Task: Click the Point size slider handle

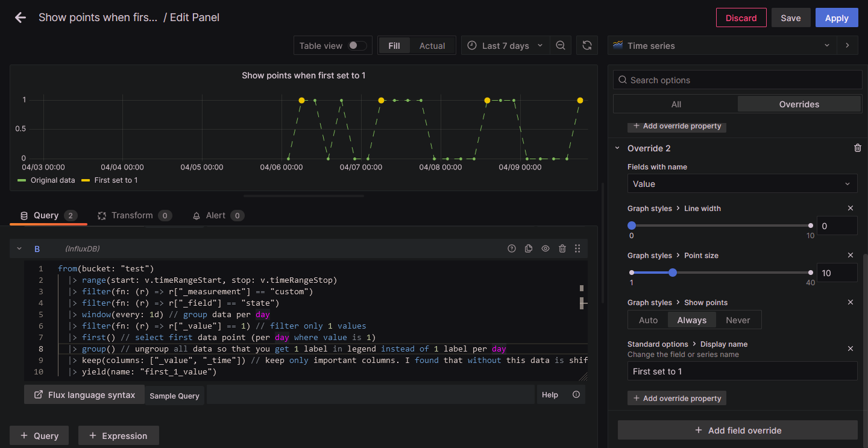Action: click(673, 273)
